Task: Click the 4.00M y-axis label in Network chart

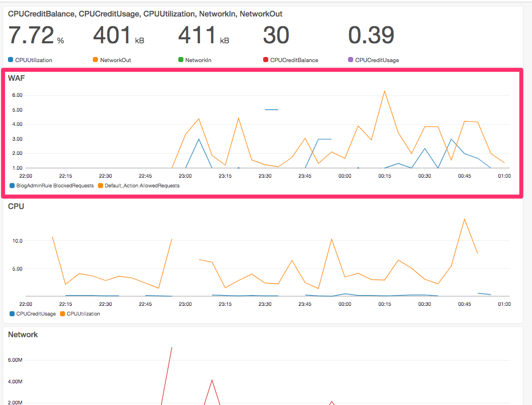Action: (x=15, y=382)
